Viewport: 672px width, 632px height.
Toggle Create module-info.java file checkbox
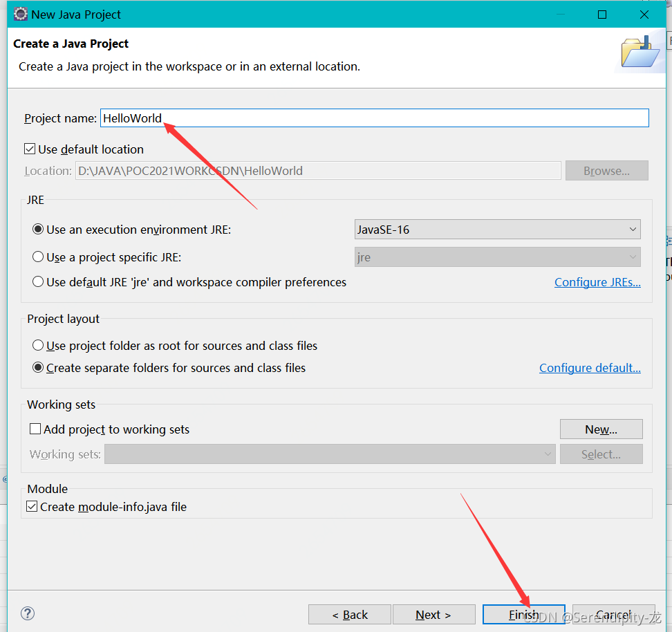(32, 506)
